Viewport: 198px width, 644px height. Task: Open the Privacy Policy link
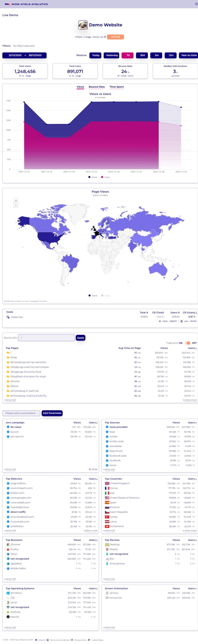tap(81, 640)
